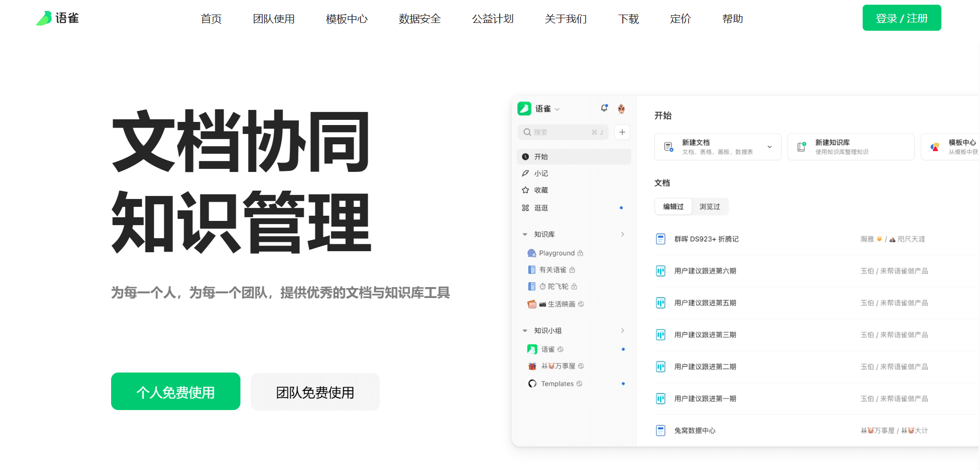Open doc icon for 兔窝数据中心
Image resolution: width=980 pixels, height=471 pixels.
[x=660, y=430]
